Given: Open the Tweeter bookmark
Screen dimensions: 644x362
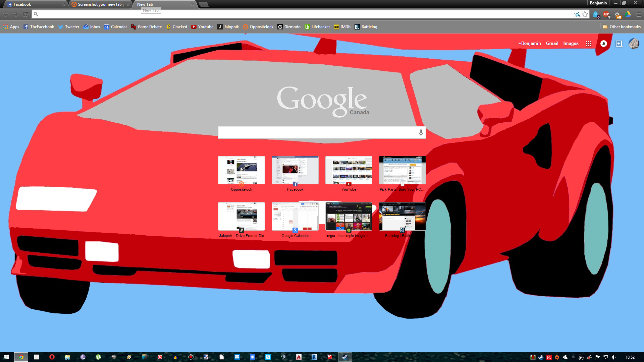Looking at the screenshot, I should 68,27.
